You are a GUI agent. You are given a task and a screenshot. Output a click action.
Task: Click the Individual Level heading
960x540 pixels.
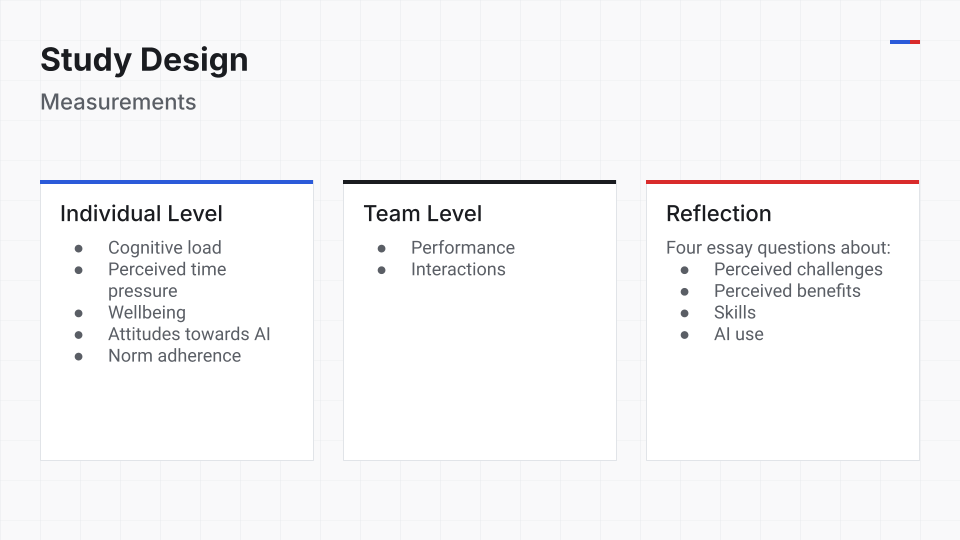[x=141, y=214]
